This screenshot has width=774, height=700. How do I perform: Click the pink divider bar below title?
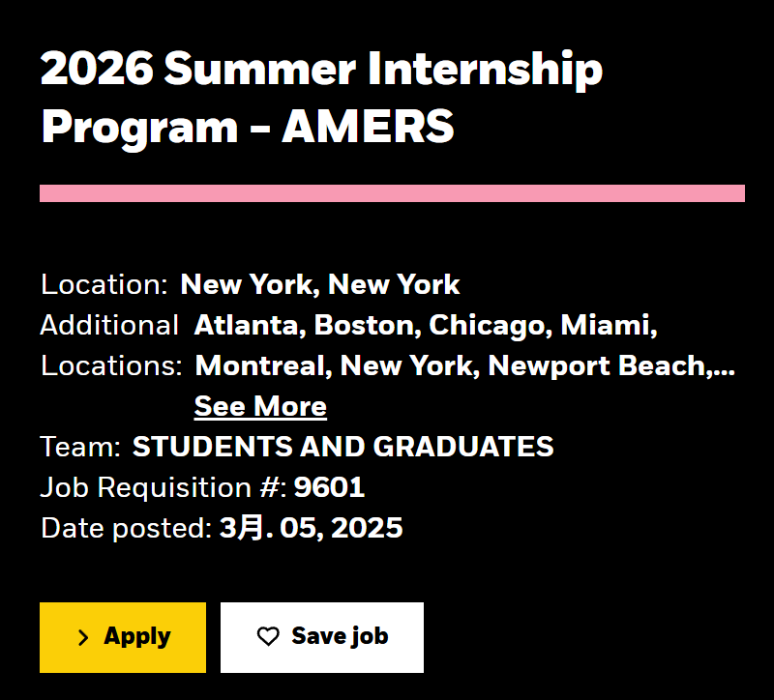point(392,193)
